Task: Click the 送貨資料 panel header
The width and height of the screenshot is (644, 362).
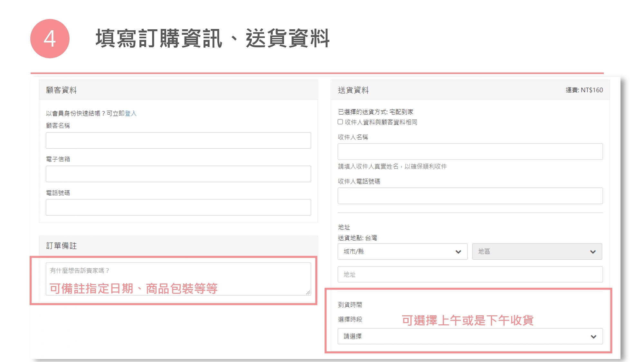Action: coord(353,90)
